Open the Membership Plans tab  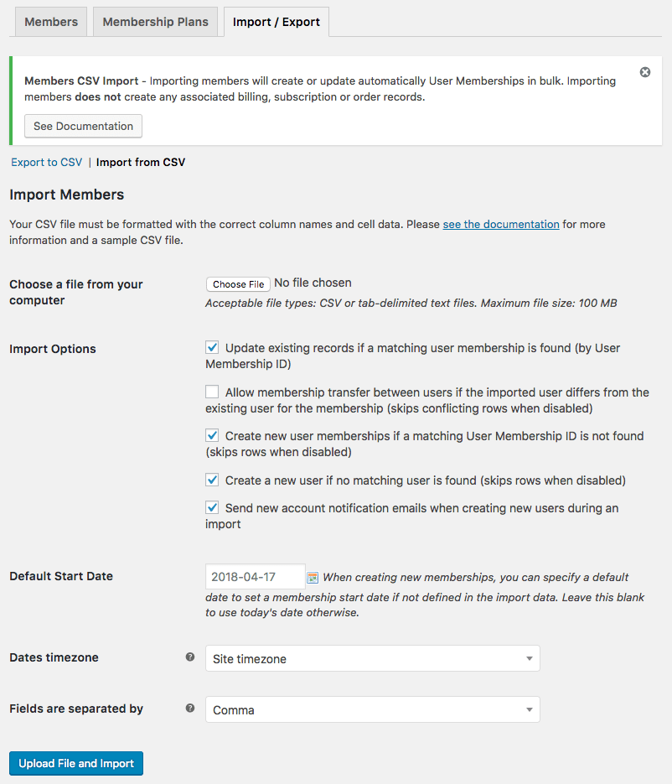coord(154,22)
